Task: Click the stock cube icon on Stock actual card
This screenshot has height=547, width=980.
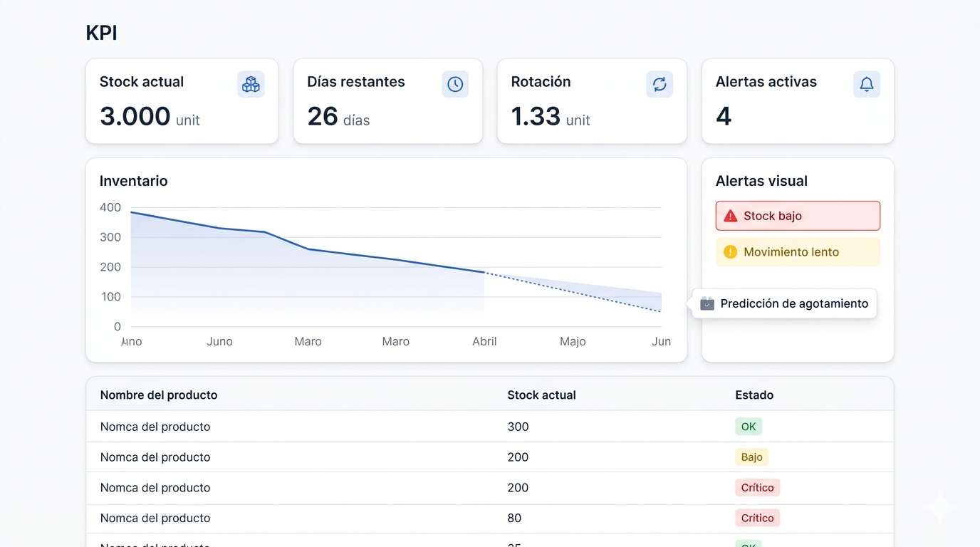Action: [251, 83]
